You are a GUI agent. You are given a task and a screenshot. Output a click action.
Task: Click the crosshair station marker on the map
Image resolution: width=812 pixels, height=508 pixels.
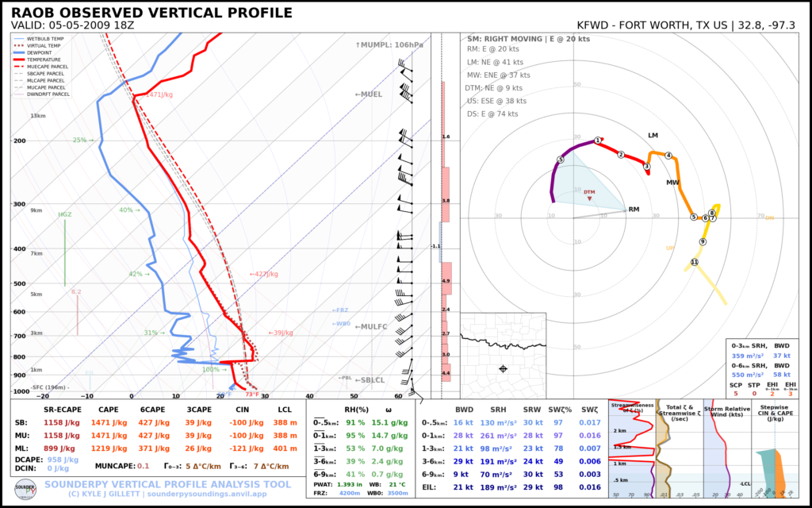point(503,368)
